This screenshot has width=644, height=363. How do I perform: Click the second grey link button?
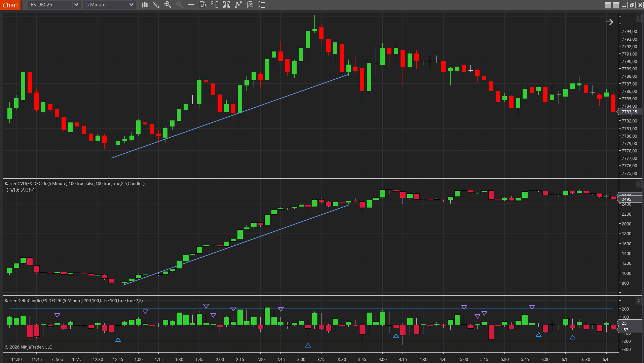click(616, 5)
